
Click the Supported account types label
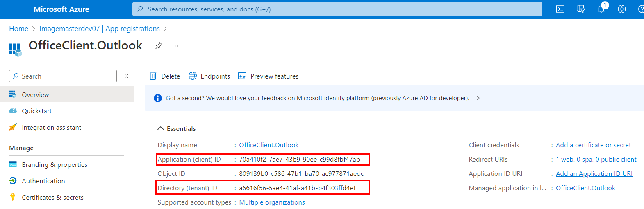point(194,202)
